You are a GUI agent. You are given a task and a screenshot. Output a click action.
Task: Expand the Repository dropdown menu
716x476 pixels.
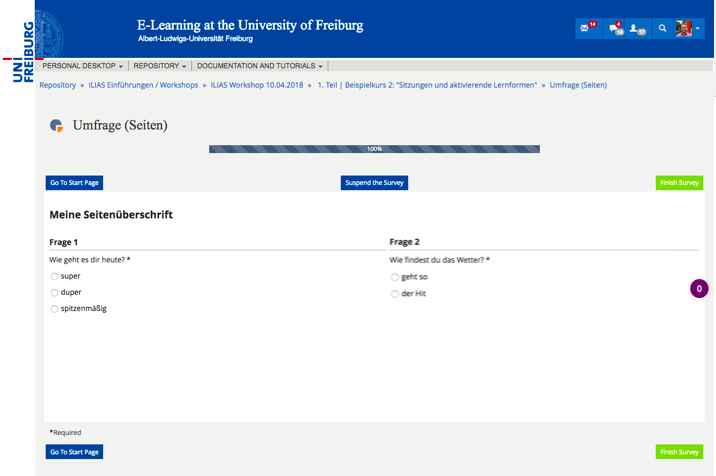pyautogui.click(x=159, y=66)
